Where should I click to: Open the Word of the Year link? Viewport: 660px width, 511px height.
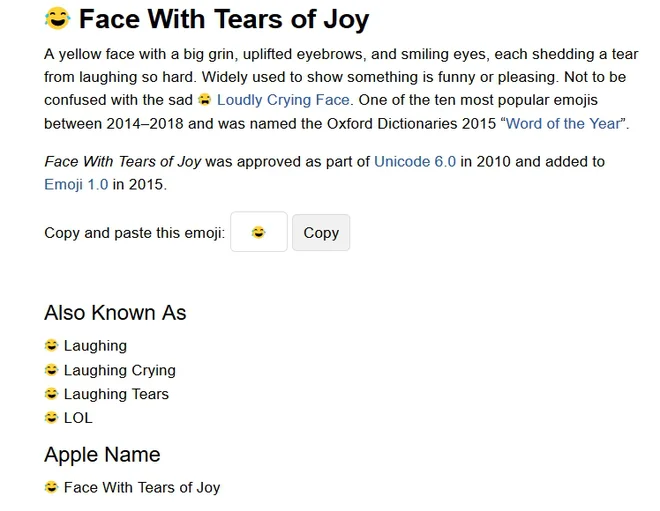[563, 123]
